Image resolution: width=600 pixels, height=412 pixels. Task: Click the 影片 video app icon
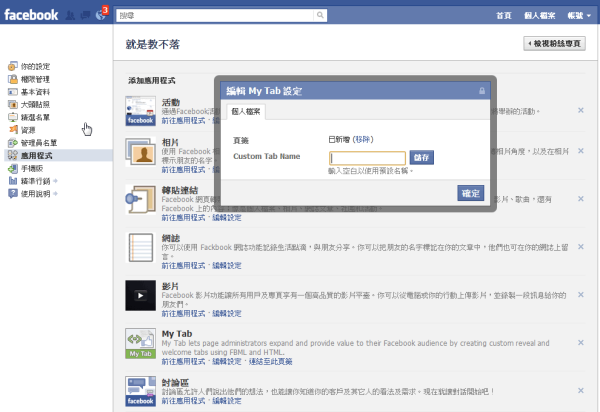tap(140, 295)
